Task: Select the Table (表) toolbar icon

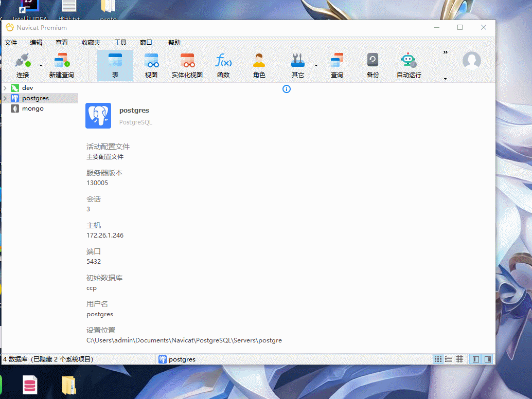Action: (x=115, y=65)
